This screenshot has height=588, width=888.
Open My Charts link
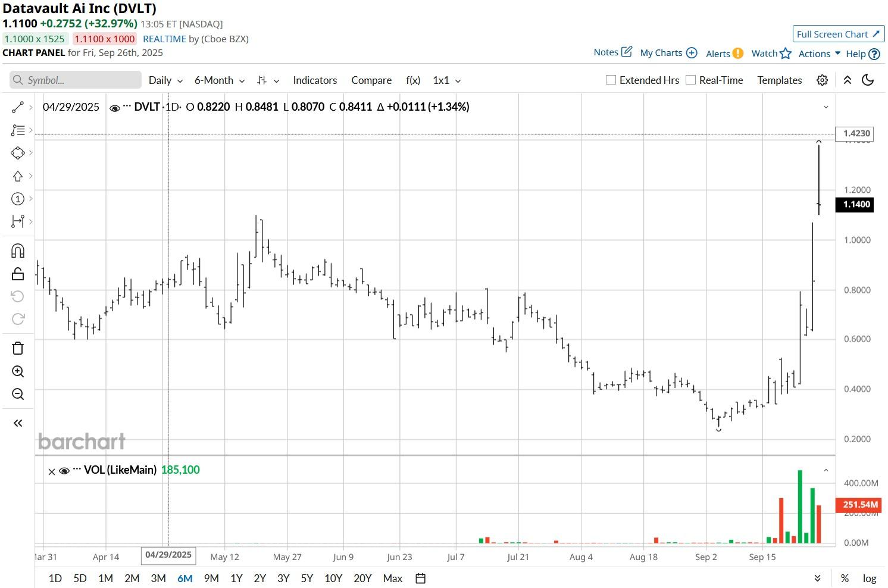pos(661,53)
